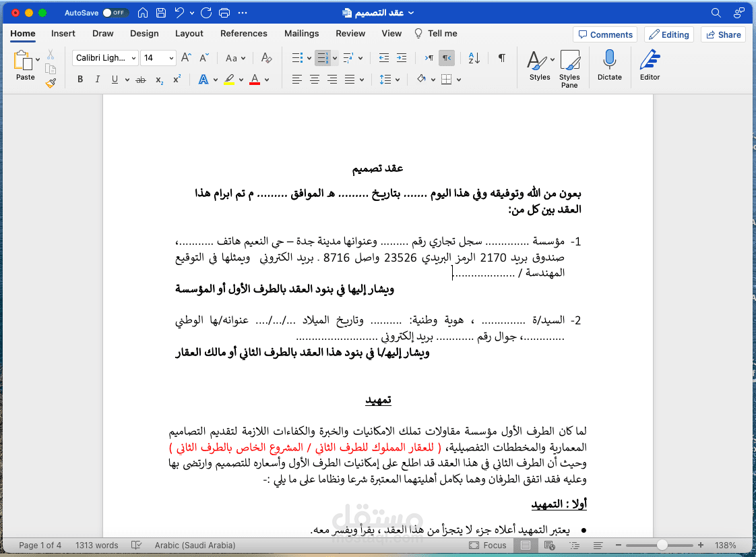Click the Home icon in title bar
This screenshot has height=557, width=756.
(143, 13)
